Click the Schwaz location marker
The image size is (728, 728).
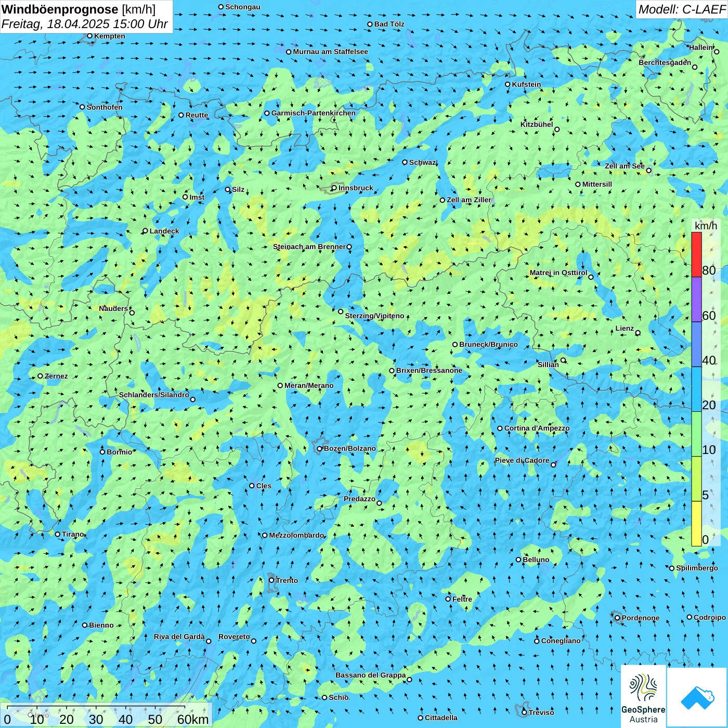click(x=405, y=162)
